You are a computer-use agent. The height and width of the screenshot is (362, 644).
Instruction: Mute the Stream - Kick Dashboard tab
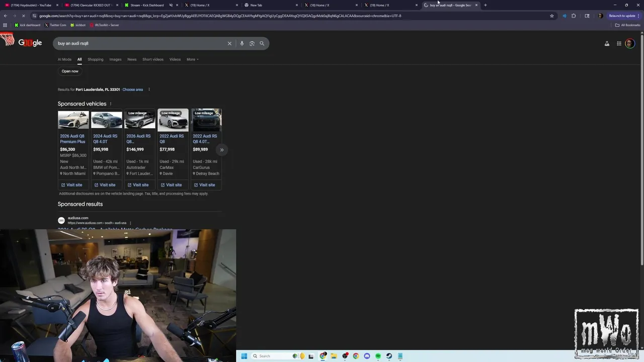(171, 5)
